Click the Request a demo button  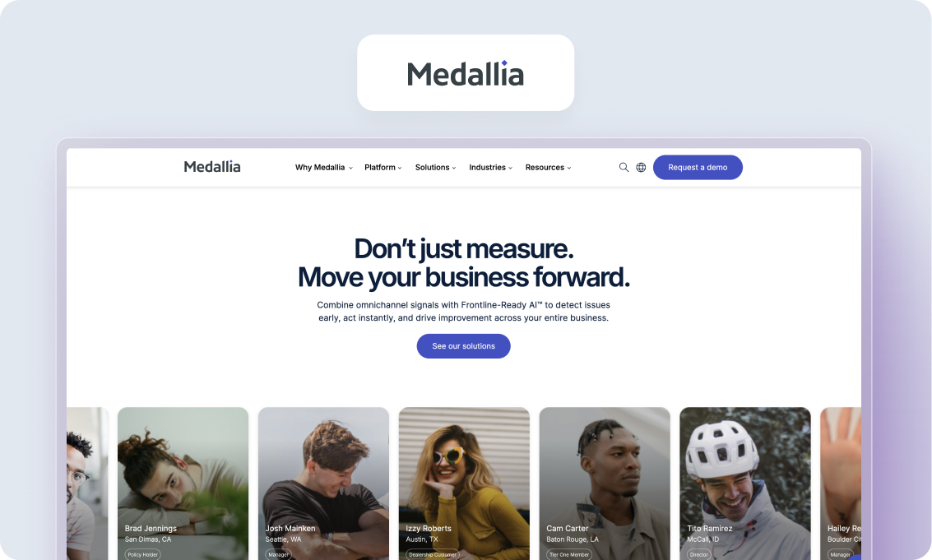pyautogui.click(x=698, y=168)
